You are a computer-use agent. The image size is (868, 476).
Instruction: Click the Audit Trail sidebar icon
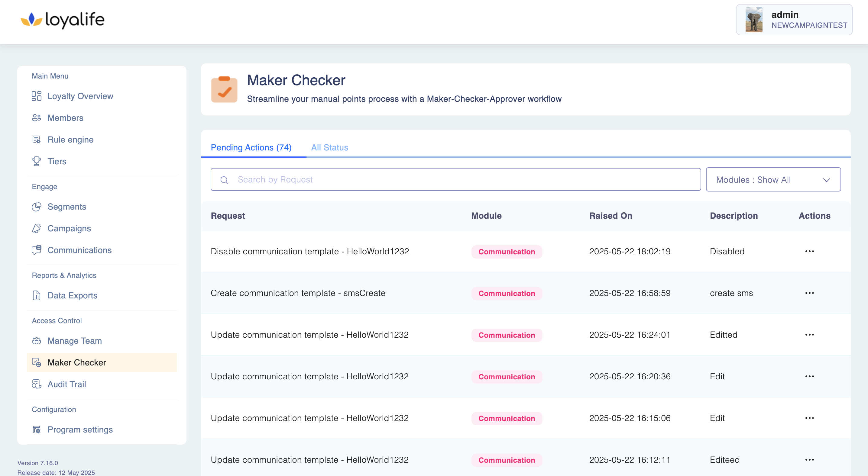36,384
